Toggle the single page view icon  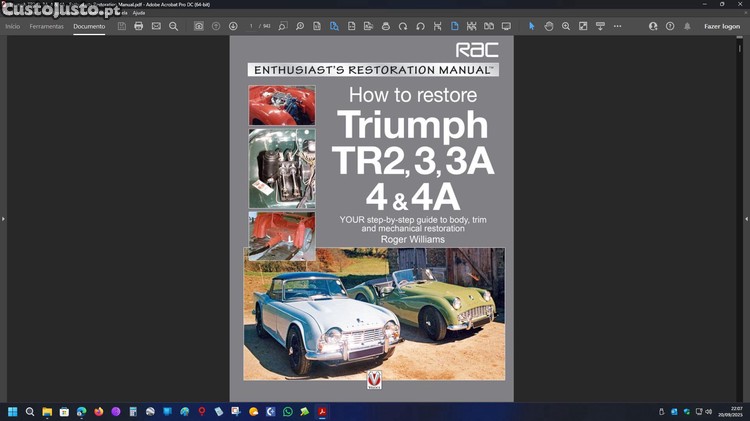click(x=454, y=26)
